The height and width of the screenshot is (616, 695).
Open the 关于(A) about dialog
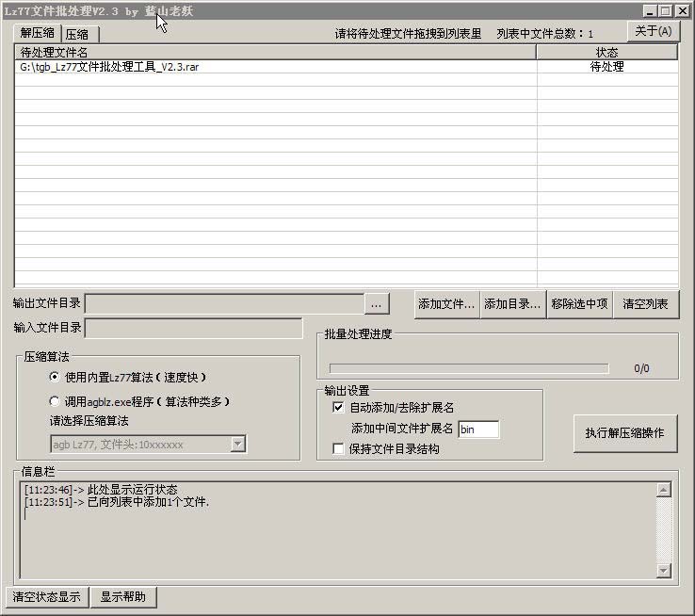[653, 31]
